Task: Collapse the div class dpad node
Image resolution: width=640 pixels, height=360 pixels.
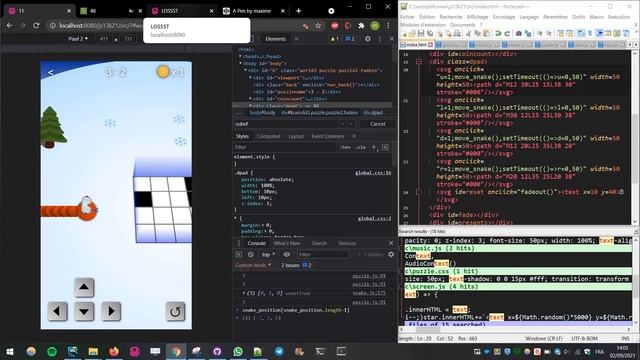Action: point(250,105)
